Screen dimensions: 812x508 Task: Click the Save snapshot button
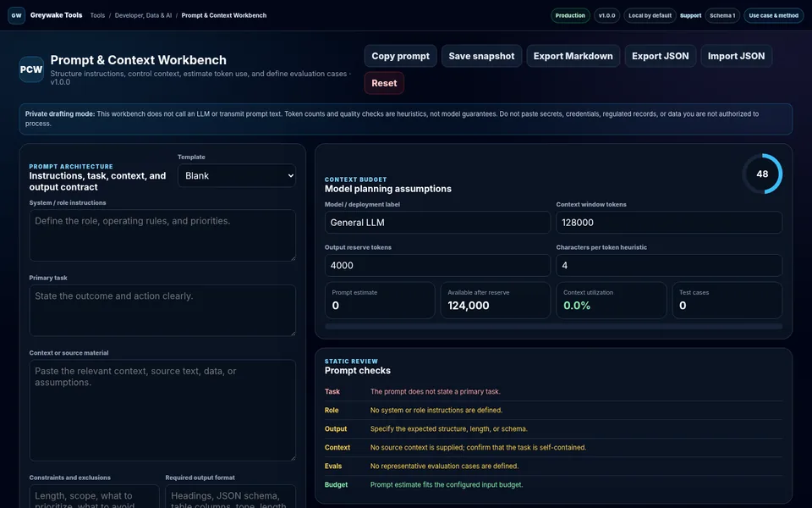point(481,56)
